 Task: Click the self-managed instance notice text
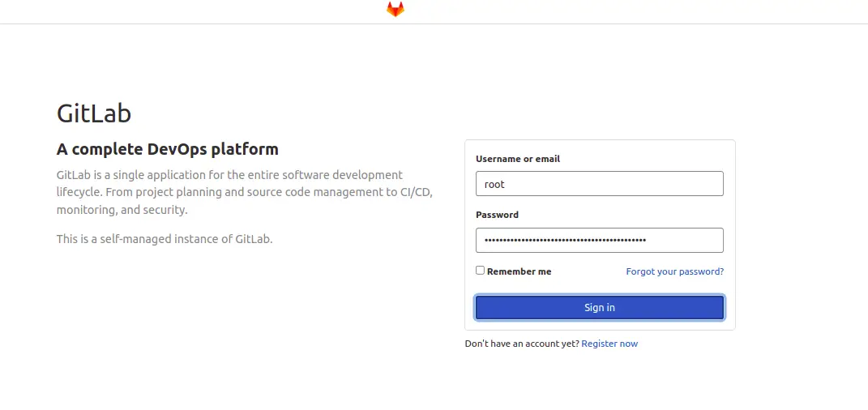[165, 239]
